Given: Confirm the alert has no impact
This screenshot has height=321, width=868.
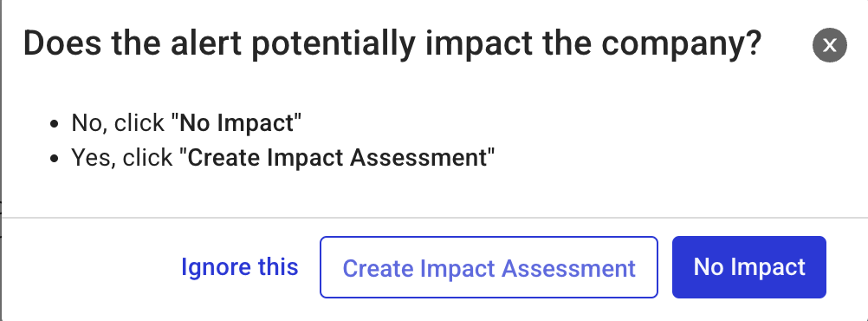Looking at the screenshot, I should (749, 267).
